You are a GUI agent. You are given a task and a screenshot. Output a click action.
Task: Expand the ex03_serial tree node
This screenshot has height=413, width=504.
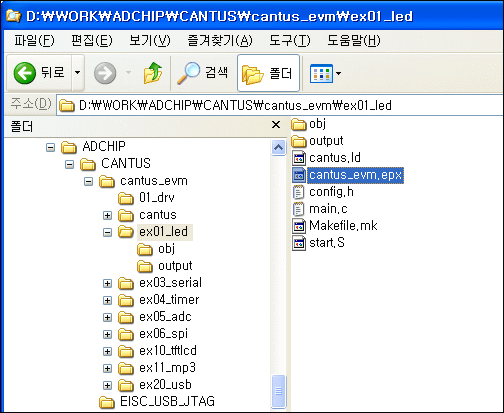107,283
